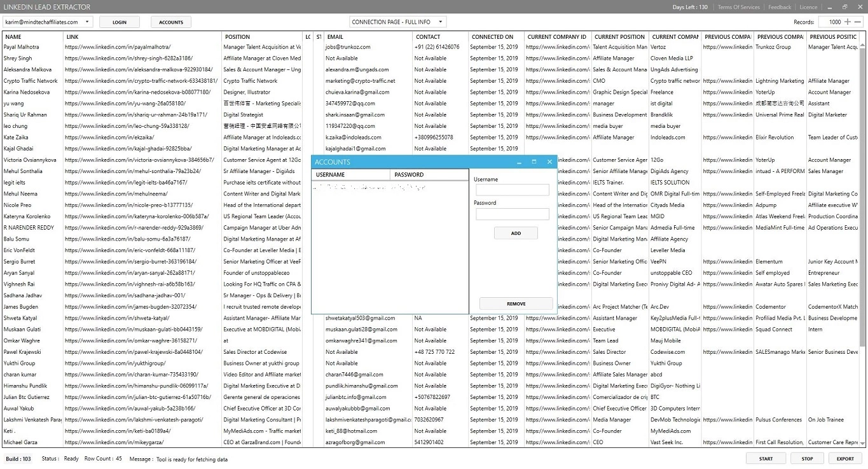Viewport: 868px width, 469px height.
Task: Close the Accounts dialog window
Action: tap(549, 162)
